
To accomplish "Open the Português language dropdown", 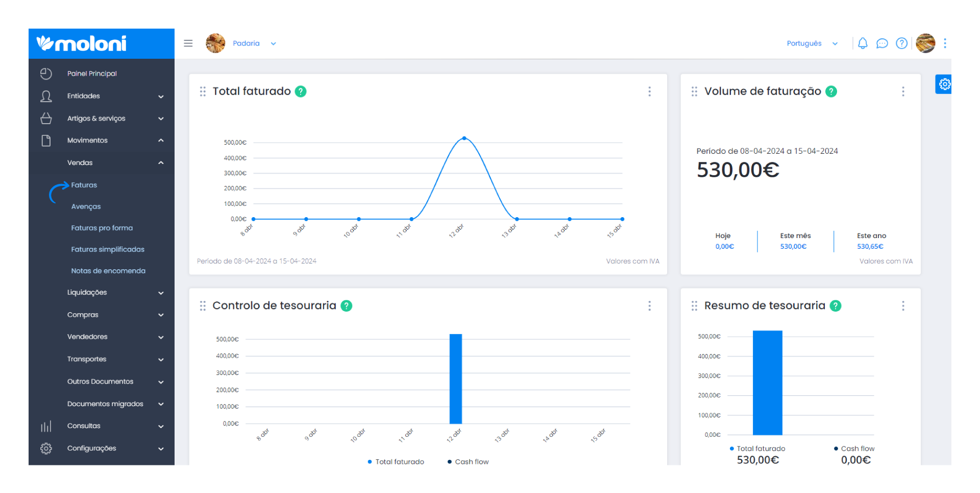I will tap(812, 43).
